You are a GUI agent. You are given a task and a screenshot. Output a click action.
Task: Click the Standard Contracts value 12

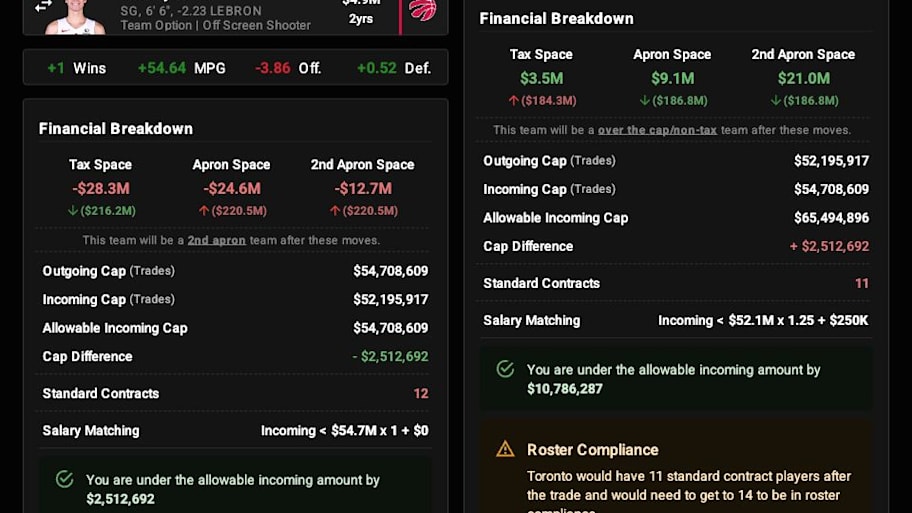[x=421, y=394]
